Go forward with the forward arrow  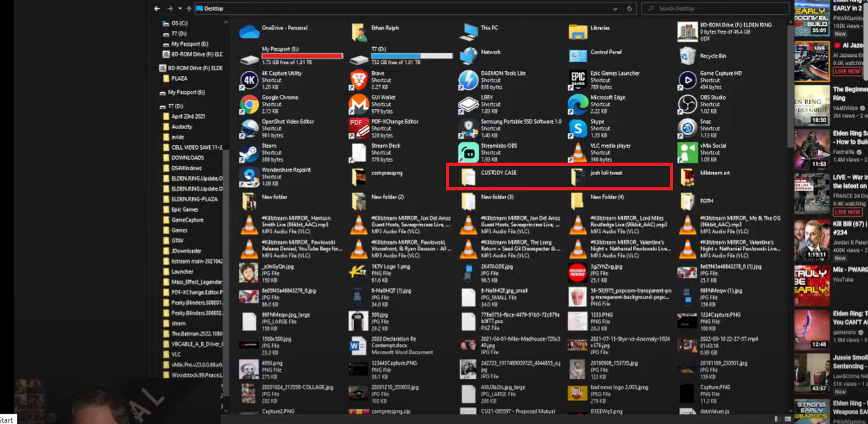[170, 8]
